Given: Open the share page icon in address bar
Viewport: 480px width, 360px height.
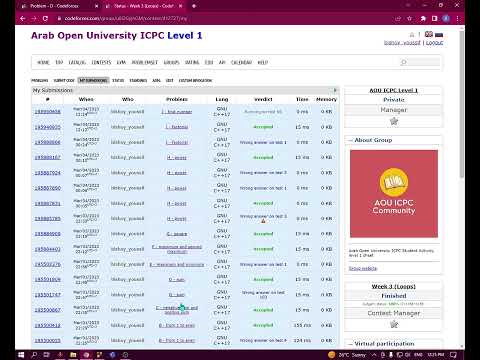Looking at the screenshot, I should (398, 19).
